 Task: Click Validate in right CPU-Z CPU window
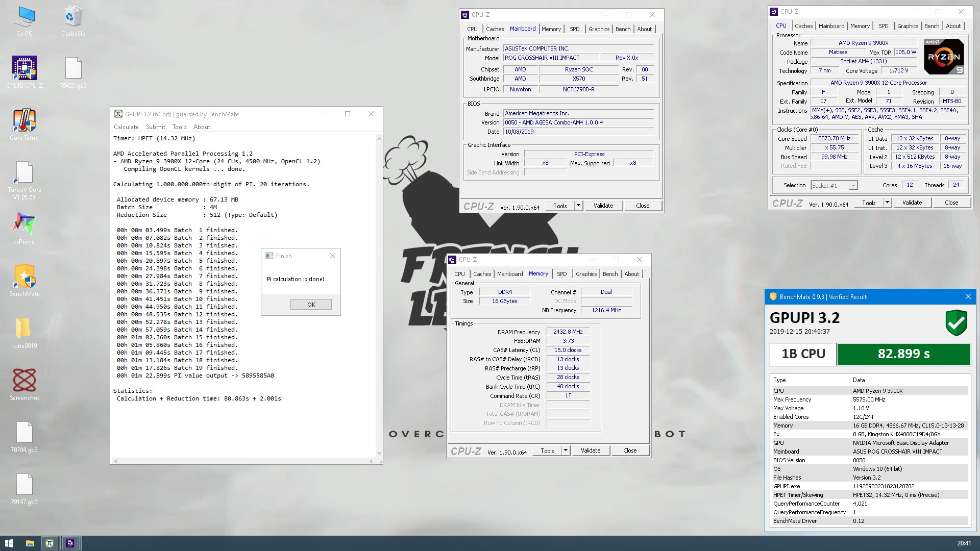coord(912,203)
